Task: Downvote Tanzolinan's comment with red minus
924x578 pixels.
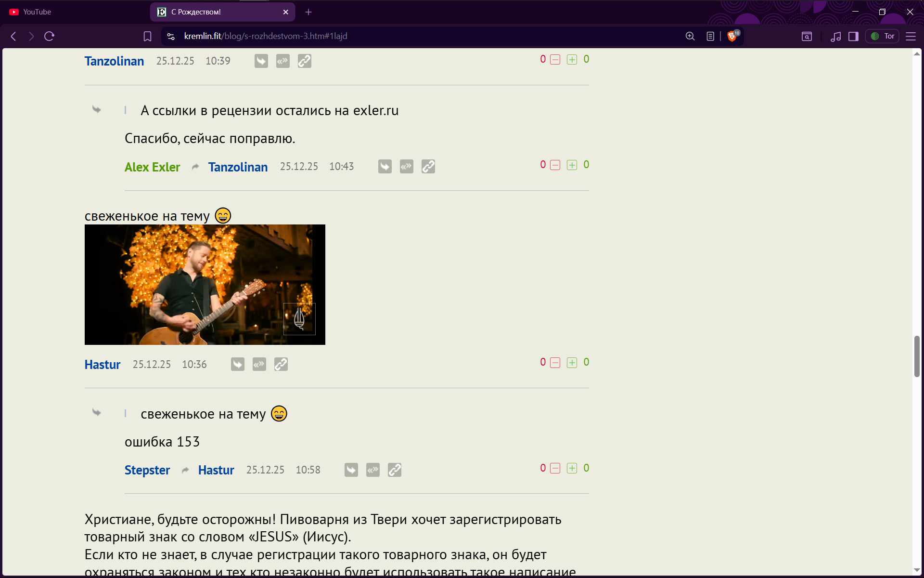Action: (555, 60)
